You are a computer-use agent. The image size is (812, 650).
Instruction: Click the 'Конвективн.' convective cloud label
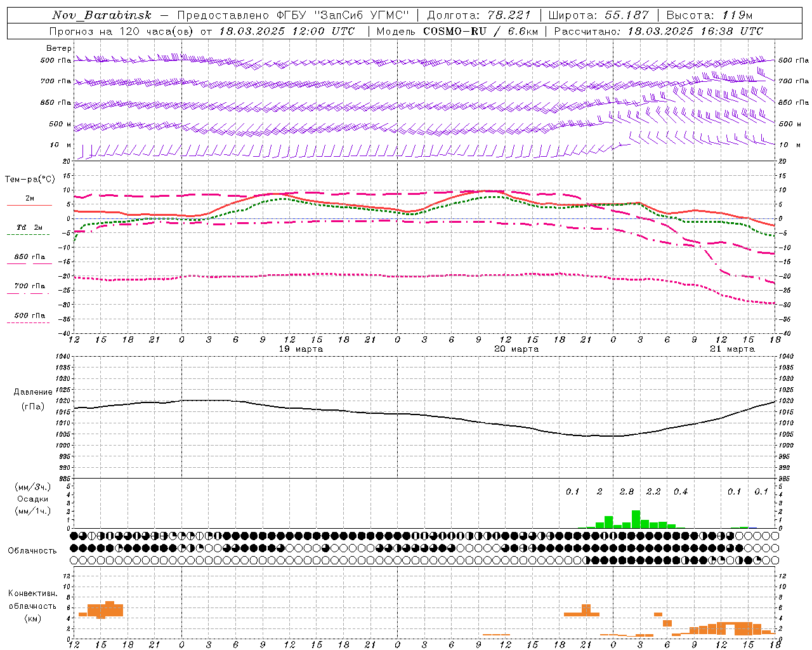[32, 594]
